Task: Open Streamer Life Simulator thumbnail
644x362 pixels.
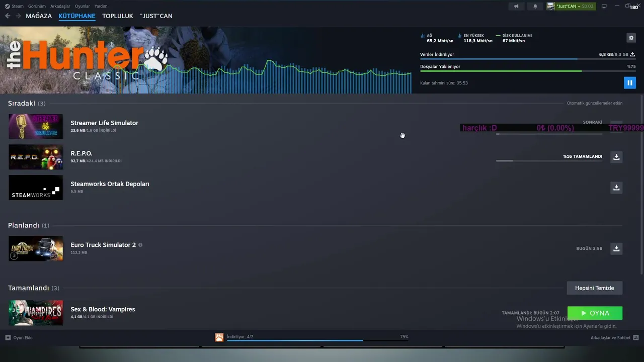Action: (36, 126)
